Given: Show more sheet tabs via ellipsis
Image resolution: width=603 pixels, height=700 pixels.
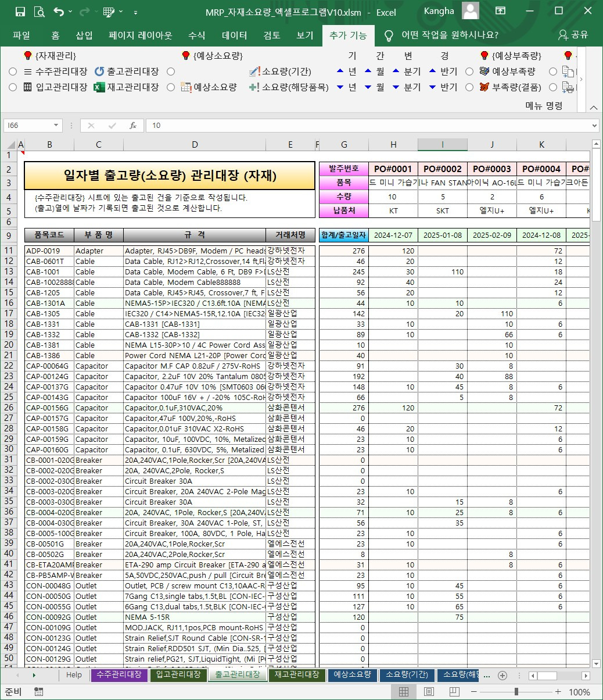Looking at the screenshot, I should click(x=486, y=675).
